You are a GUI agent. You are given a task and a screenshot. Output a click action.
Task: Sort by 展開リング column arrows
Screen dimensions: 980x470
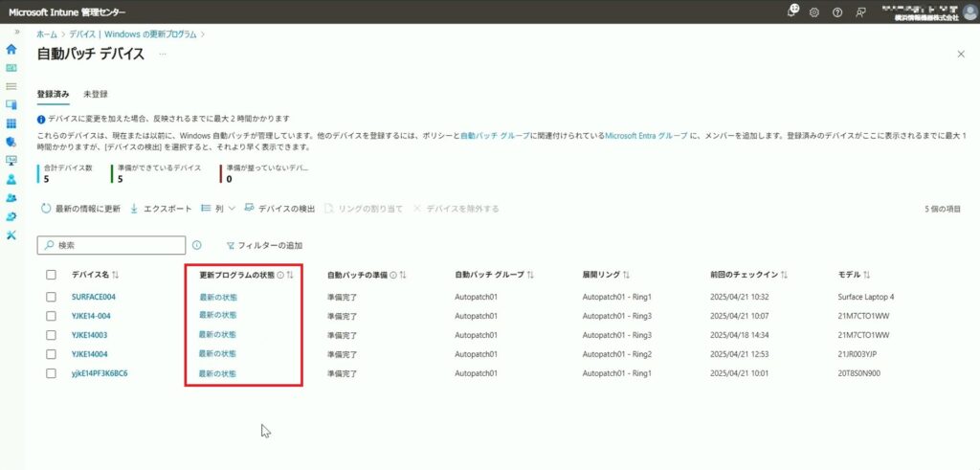(x=626, y=275)
